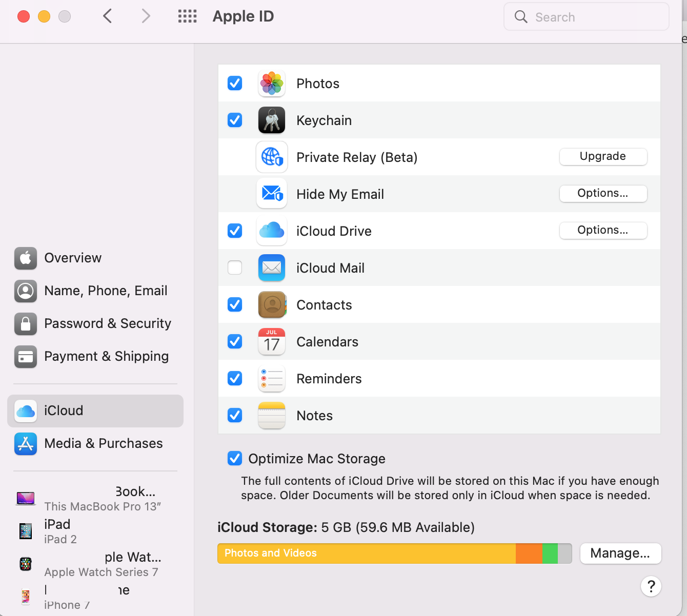Open help with the question mark button
The image size is (687, 616).
(651, 586)
